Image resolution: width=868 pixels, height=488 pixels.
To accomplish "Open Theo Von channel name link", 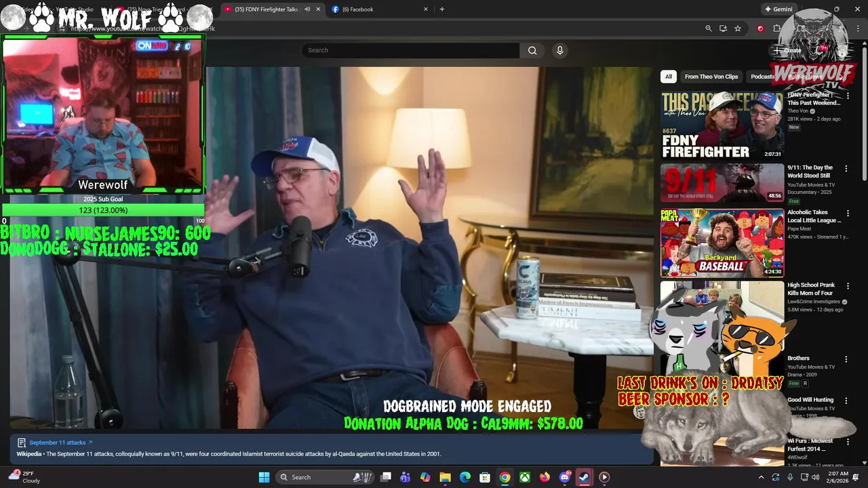I will 797,111.
